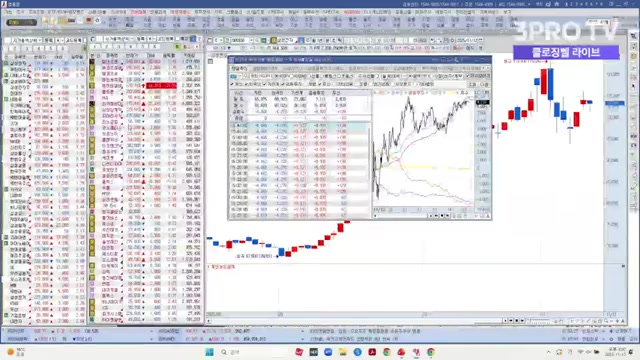Click the red square icon in the top toolbar
The height and width of the screenshot is (360, 640).
point(89,20)
